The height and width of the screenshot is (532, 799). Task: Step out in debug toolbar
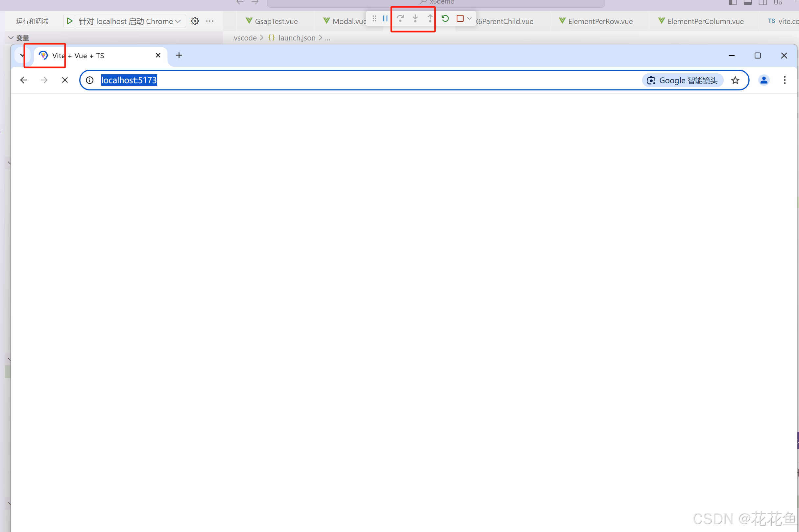click(x=430, y=18)
